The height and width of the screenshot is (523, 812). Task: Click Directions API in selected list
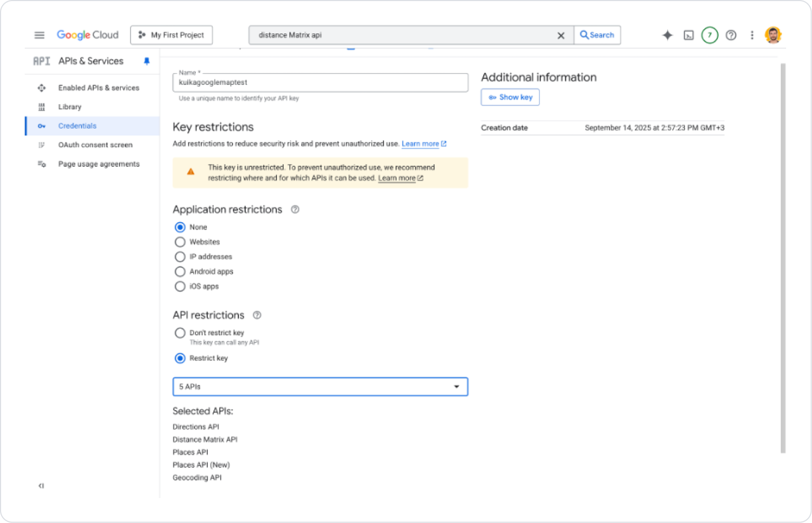[196, 427]
